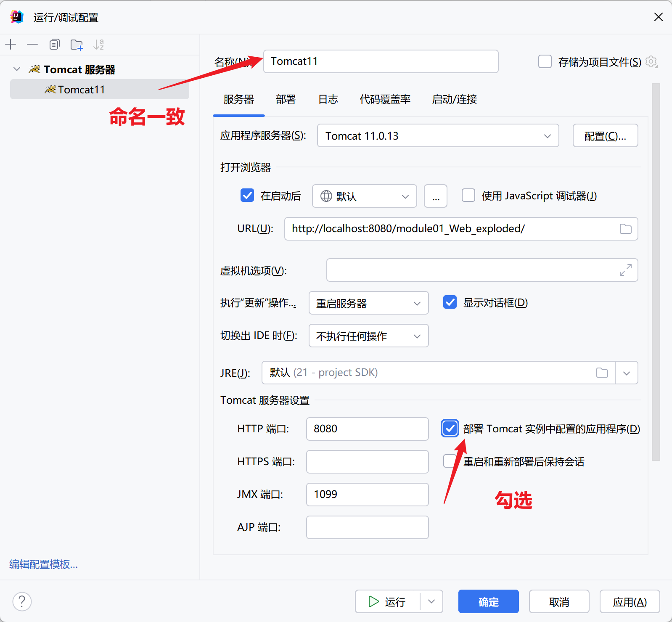Click the 确定 button
672x622 pixels.
[488, 601]
